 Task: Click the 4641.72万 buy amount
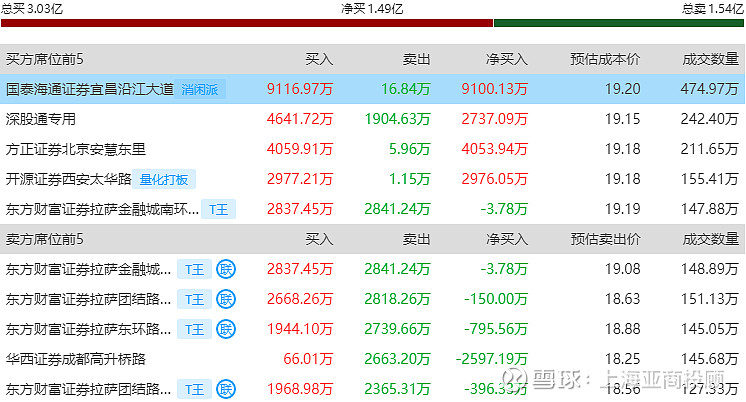pos(300,119)
